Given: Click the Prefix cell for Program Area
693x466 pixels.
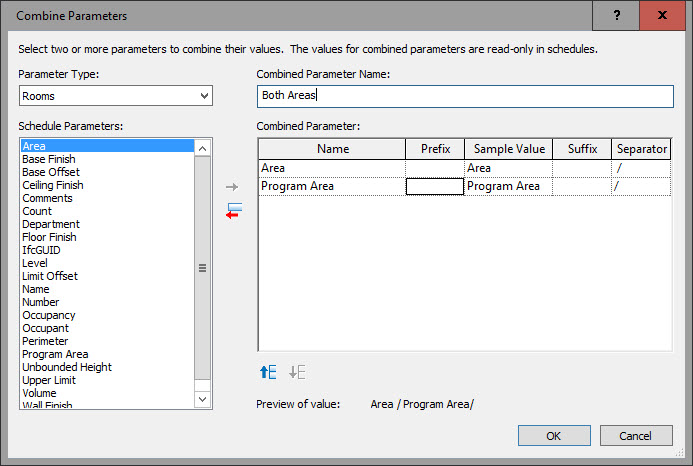Looking at the screenshot, I should (435, 186).
